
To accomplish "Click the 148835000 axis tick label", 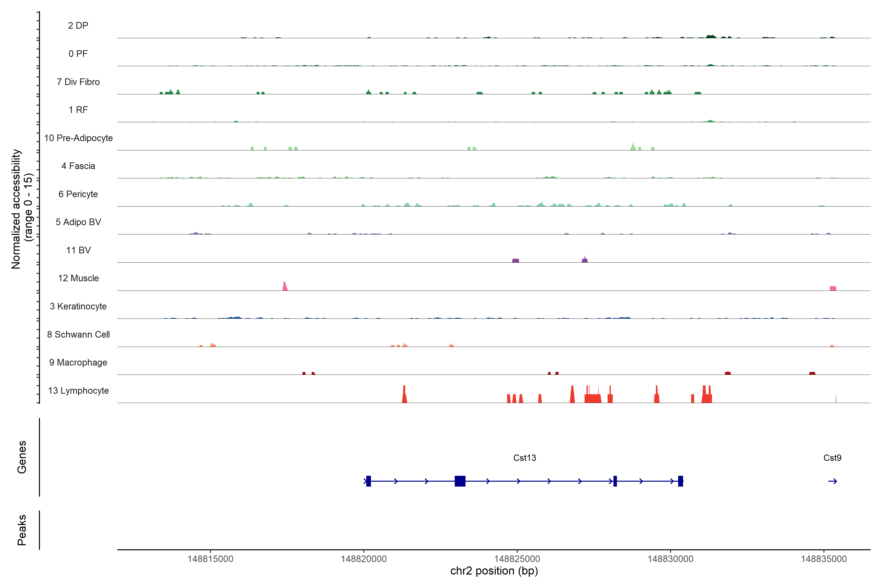I will tap(823, 559).
